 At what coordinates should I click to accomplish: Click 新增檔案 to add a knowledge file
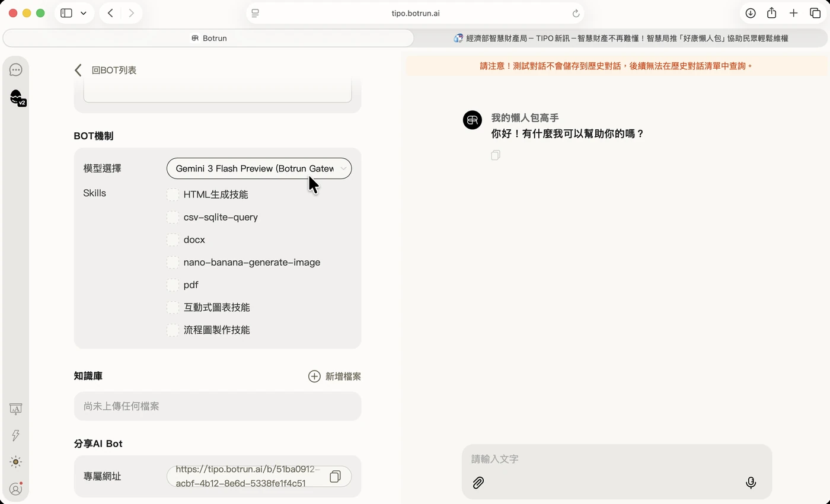(334, 377)
